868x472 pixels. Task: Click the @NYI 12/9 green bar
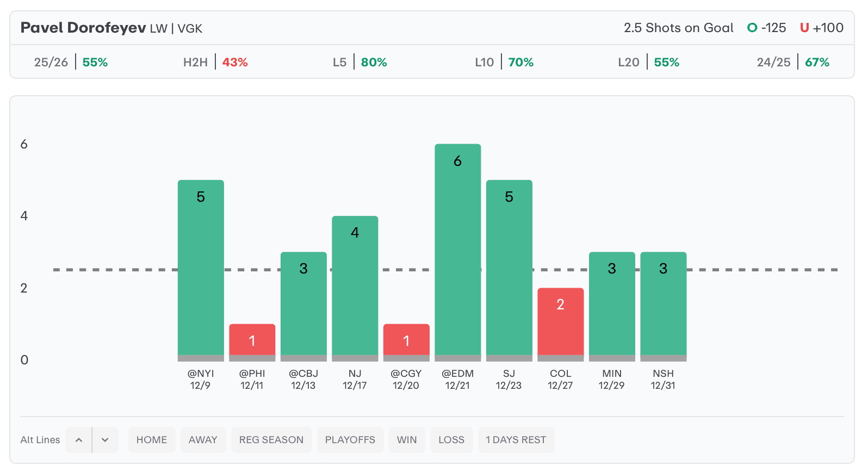(x=201, y=268)
